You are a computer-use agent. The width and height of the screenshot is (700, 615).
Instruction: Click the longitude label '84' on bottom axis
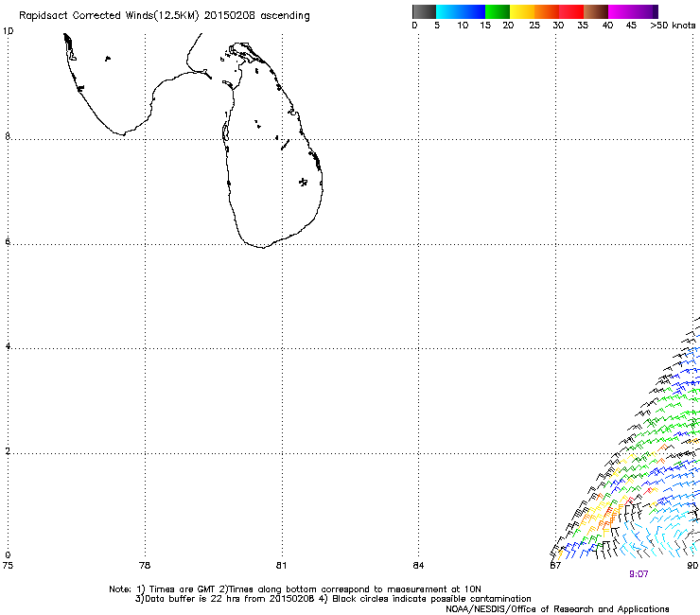pos(418,566)
